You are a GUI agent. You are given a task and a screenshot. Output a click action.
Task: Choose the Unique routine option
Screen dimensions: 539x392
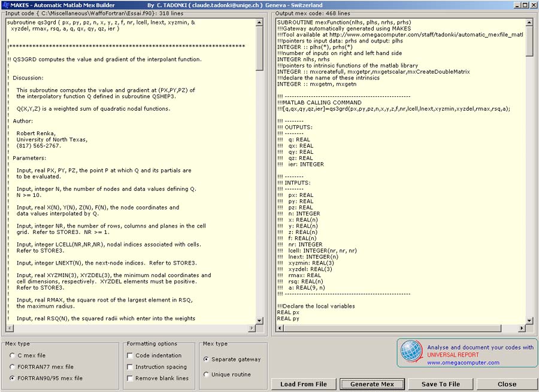click(207, 375)
